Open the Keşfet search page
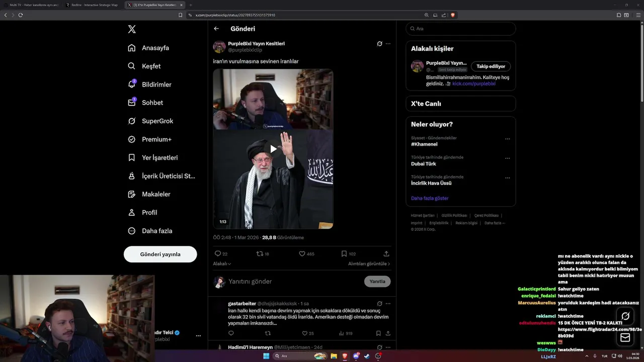The width and height of the screenshot is (644, 362). [144, 66]
